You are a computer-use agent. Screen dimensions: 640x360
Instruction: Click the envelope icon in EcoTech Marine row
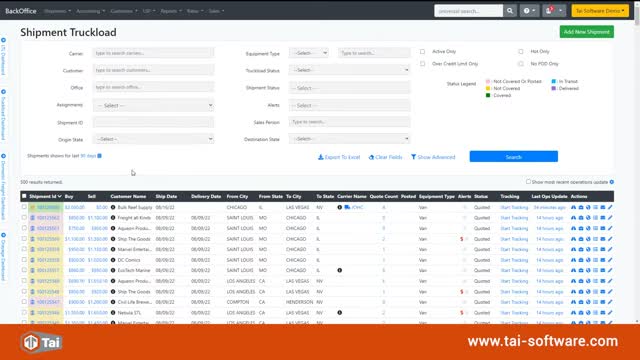(603, 271)
